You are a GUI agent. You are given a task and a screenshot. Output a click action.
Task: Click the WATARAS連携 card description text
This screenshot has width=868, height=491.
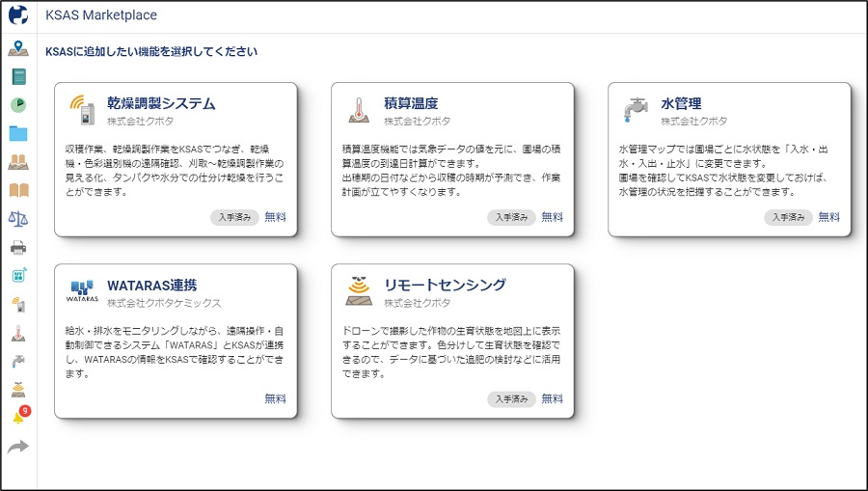[x=175, y=353]
